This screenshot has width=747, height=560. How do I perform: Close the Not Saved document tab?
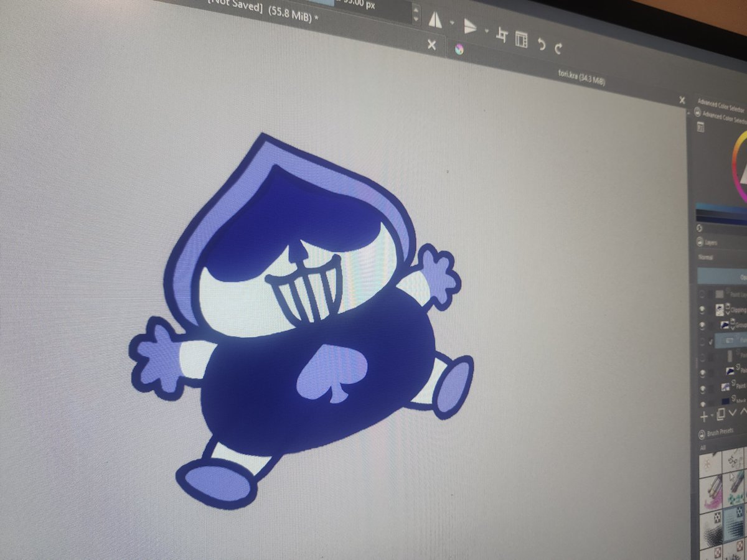431,45
